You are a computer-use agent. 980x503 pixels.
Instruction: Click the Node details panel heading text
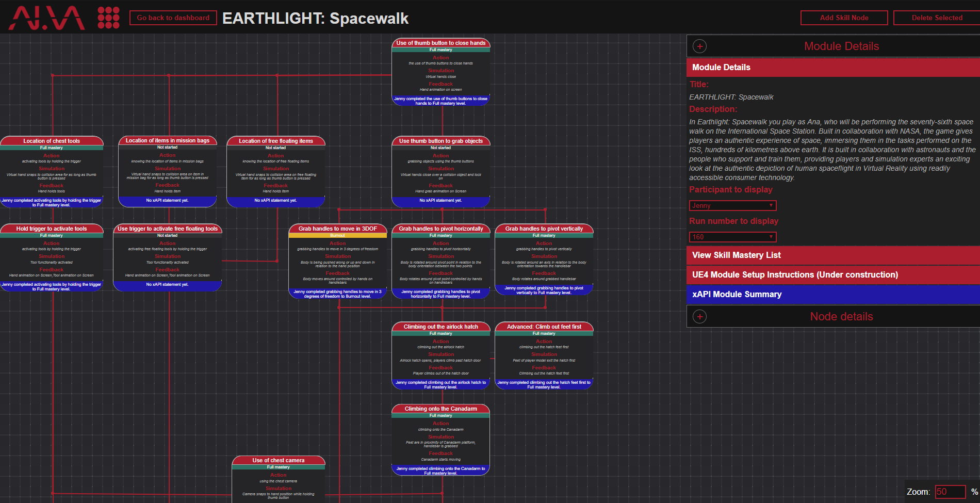tap(841, 317)
